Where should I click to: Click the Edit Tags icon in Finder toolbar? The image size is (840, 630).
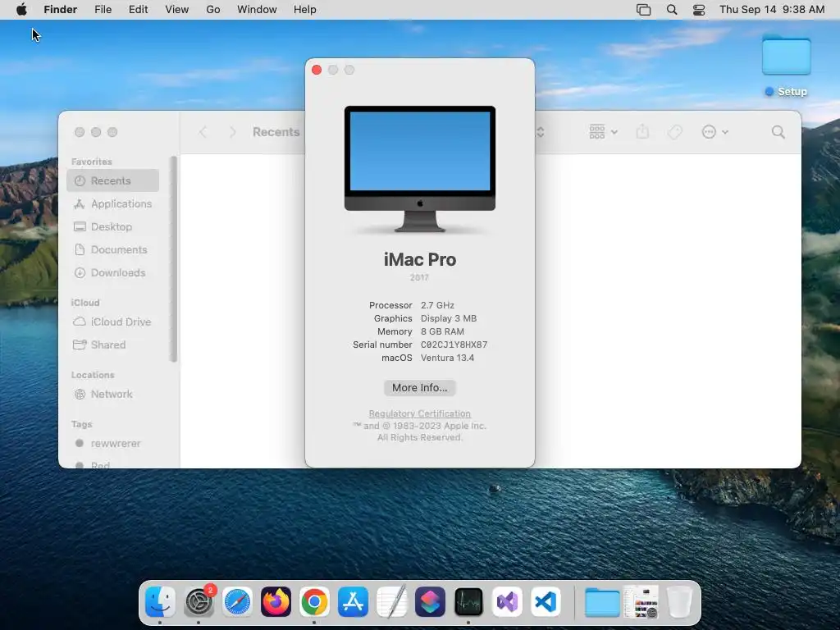click(675, 132)
